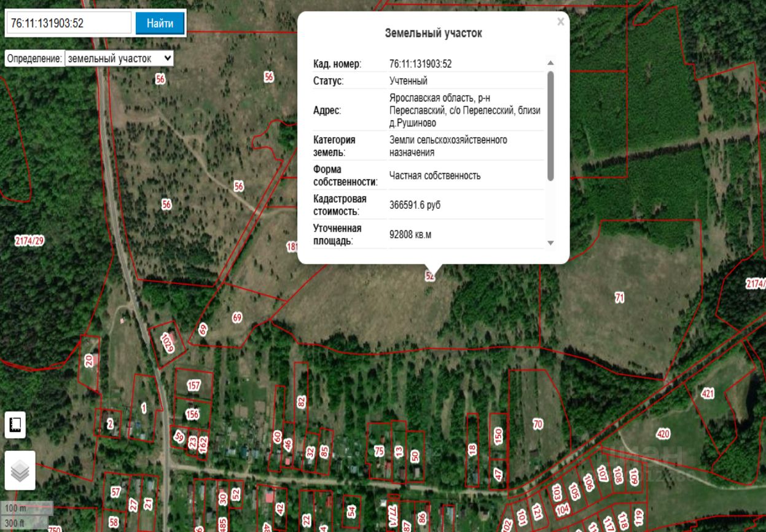Open the Определение type dropdown
The image size is (766, 532).
click(119, 58)
